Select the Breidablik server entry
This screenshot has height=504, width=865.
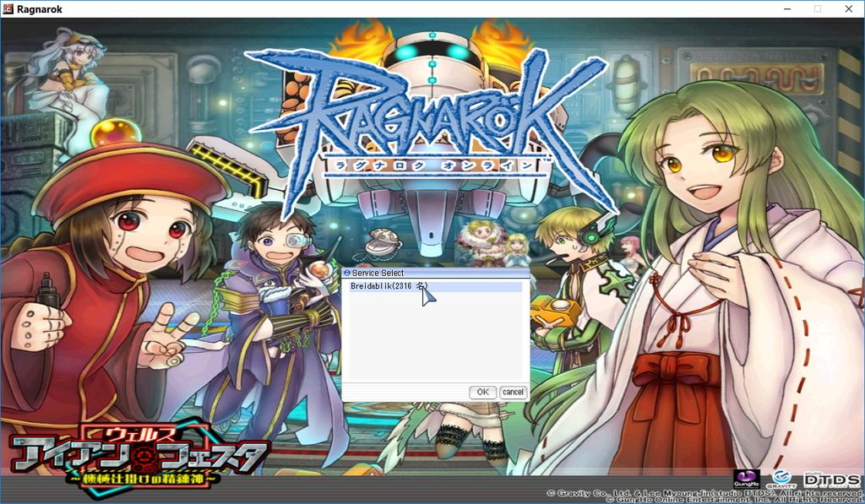click(436, 286)
